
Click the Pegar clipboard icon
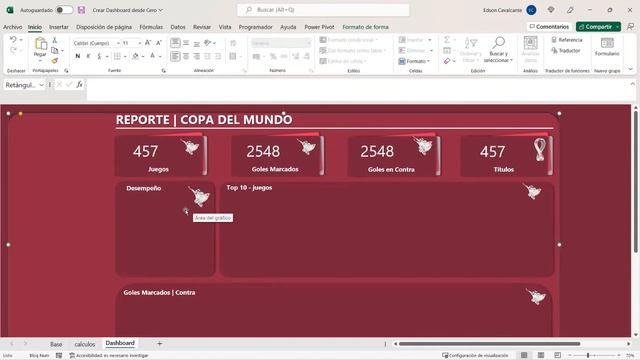coord(40,43)
